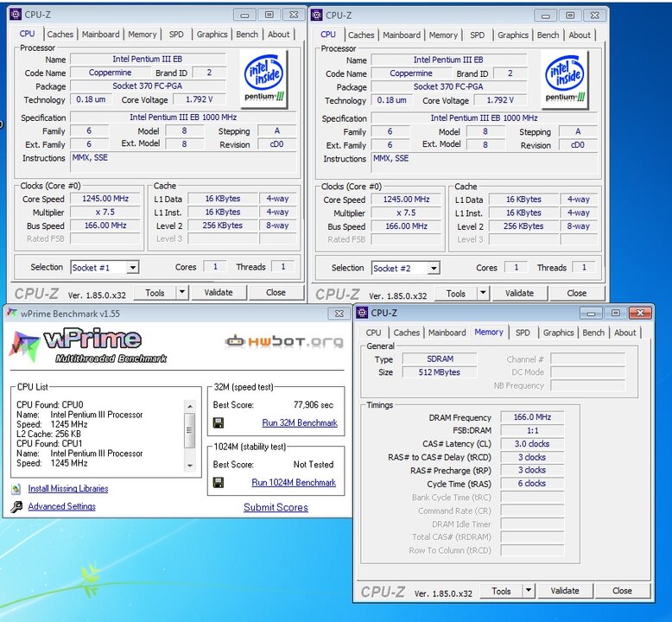Open the Install Missing Libraries link
Viewport: 672px width, 622px height.
click(68, 489)
